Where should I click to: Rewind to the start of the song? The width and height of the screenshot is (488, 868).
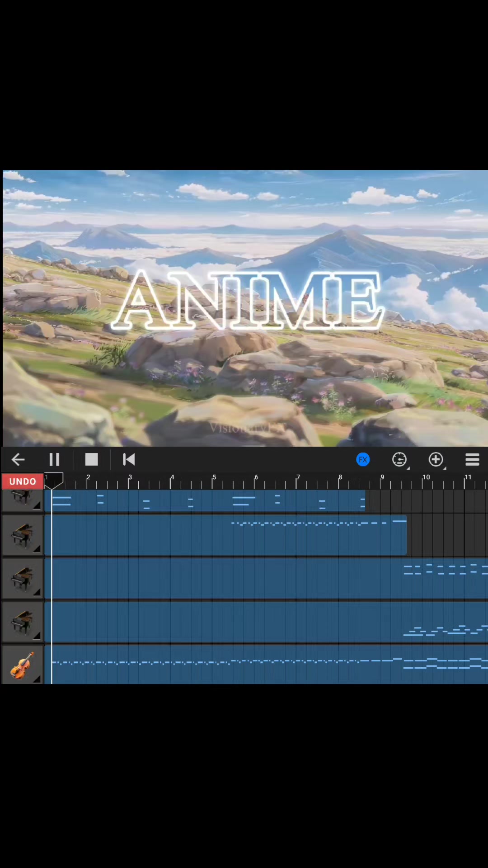pos(129,460)
